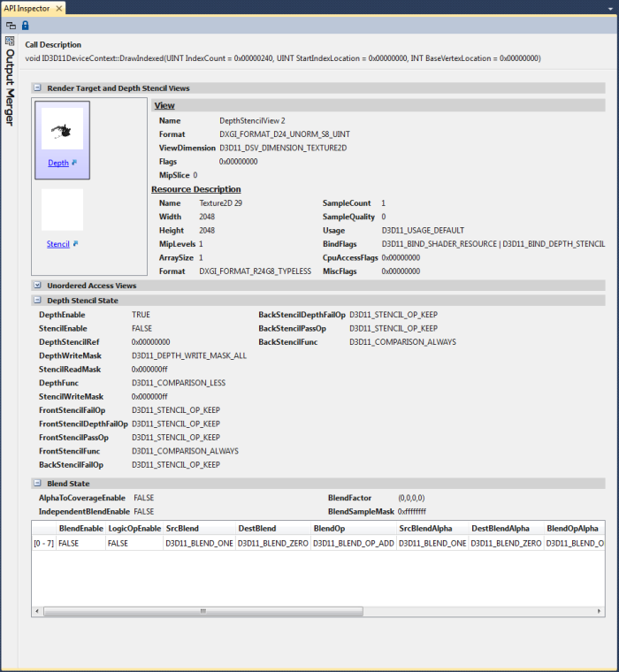Open the Stencil link
The height and width of the screenshot is (672, 619).
[57, 244]
